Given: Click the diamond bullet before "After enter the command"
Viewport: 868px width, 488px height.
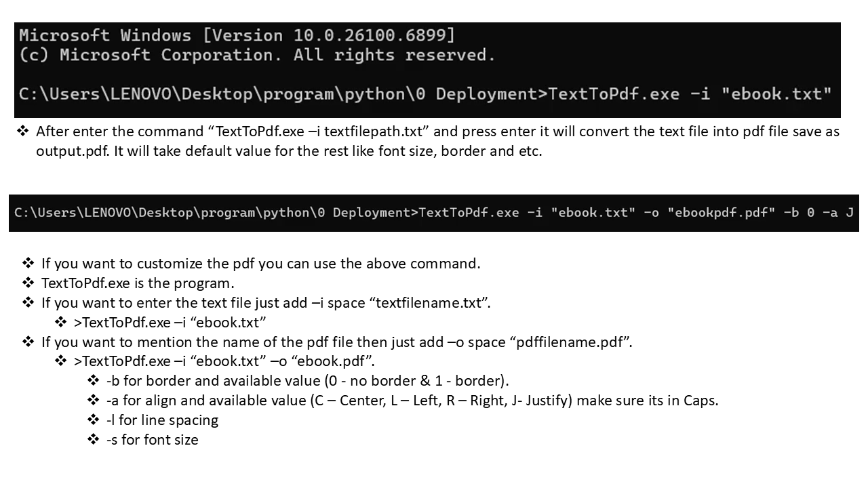Looking at the screenshot, I should pyautogui.click(x=23, y=131).
